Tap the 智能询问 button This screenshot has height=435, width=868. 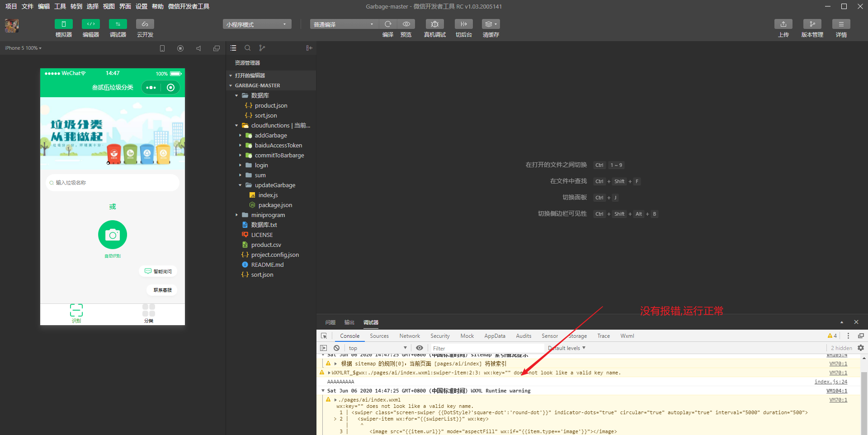158,271
